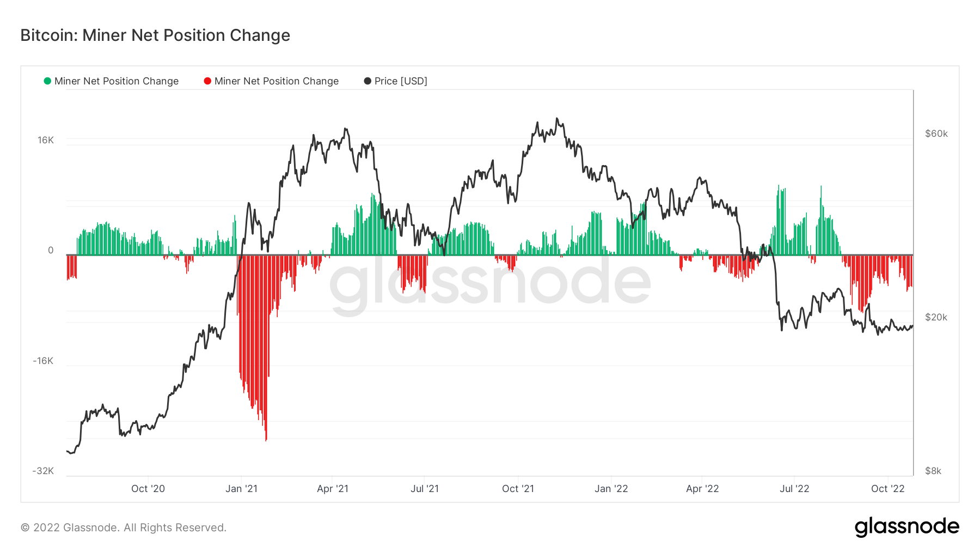
Task: Click the glassnode watermark in chart center
Action: point(490,281)
